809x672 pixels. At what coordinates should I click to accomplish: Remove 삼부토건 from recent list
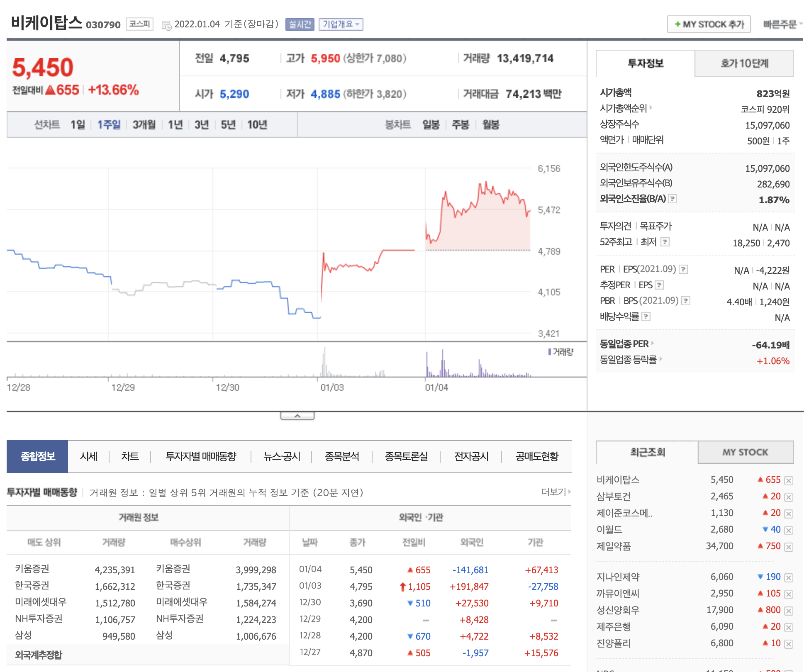789,497
